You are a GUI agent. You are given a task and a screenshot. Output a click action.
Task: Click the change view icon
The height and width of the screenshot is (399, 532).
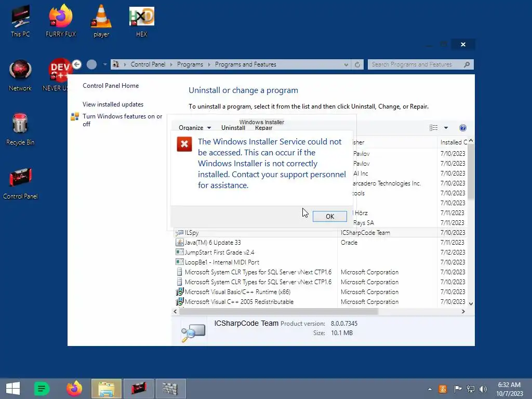click(x=433, y=128)
